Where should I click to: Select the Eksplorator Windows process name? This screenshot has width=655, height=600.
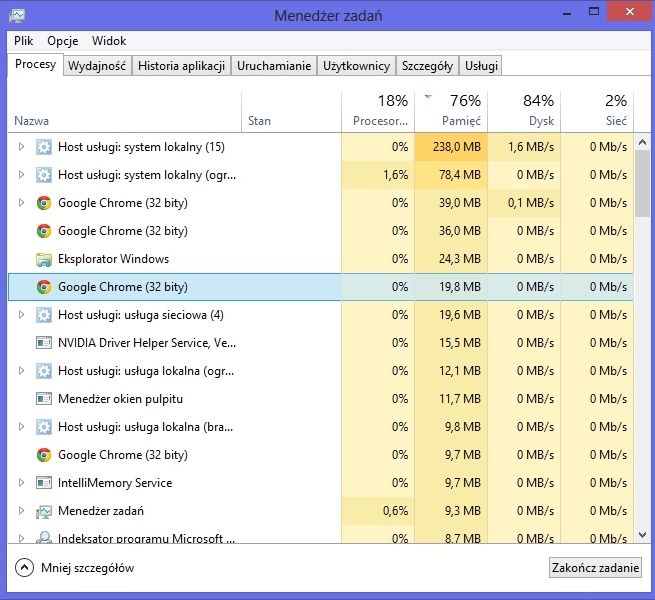coord(114,259)
